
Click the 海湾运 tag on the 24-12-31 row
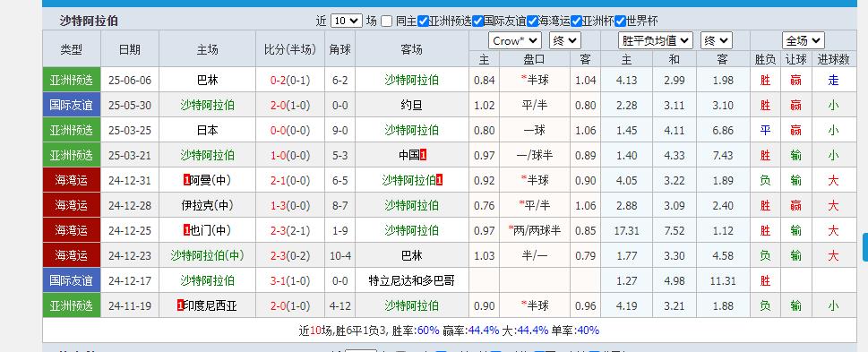[72, 180]
